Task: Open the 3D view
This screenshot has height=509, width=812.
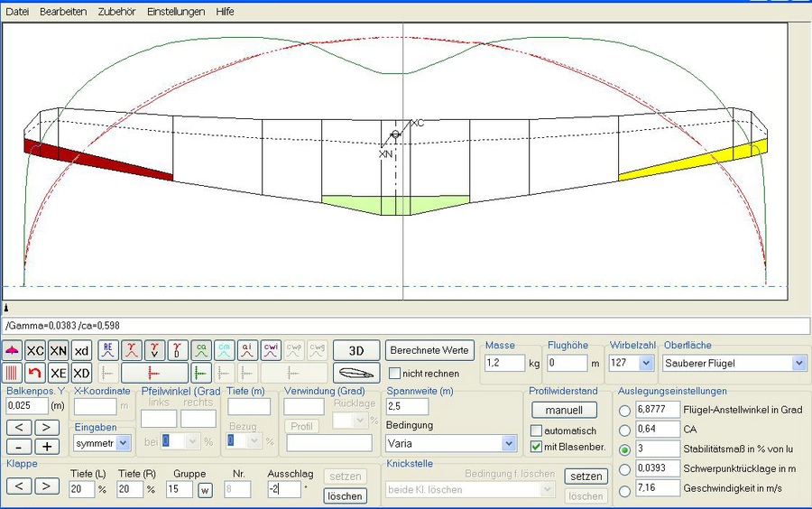Action: pos(355,350)
